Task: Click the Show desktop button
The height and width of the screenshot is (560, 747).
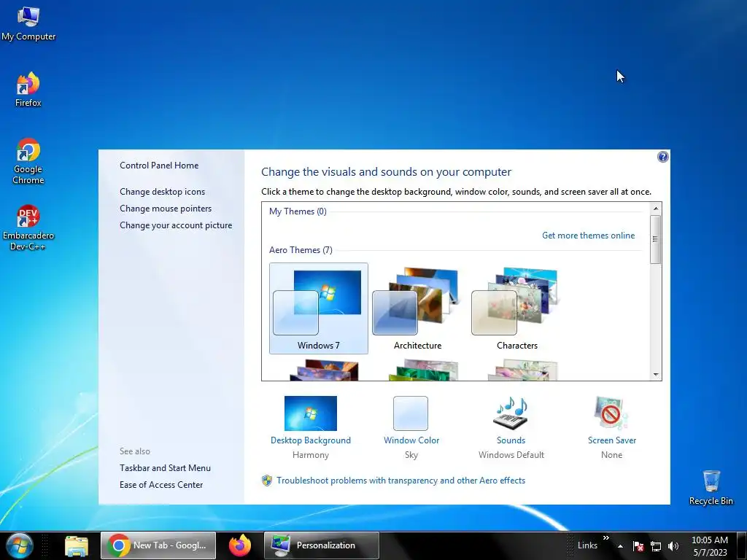Action: 742,545
